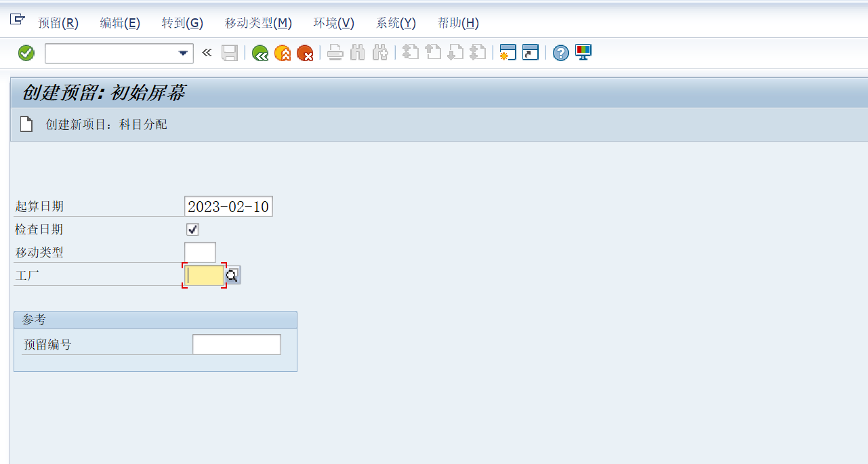Screen dimensions: 868x464
Task: Click the 移动类型 input field
Action: (200, 252)
